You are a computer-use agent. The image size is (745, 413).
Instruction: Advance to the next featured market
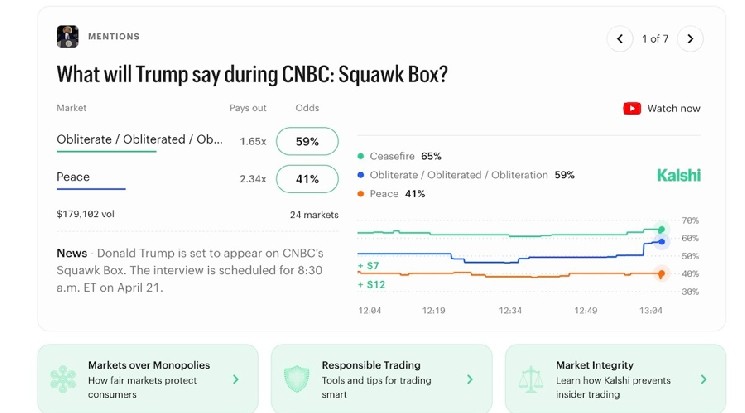[690, 38]
